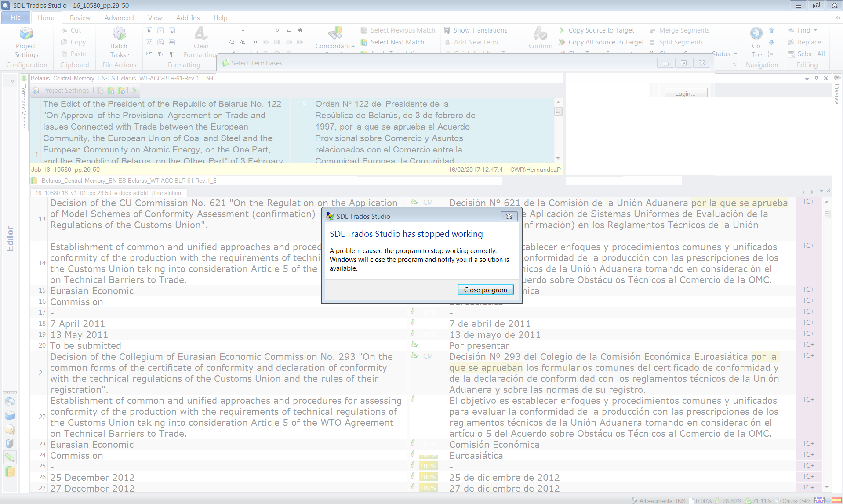
Task: Insert the trademark TM symbol
Action: 254,42
